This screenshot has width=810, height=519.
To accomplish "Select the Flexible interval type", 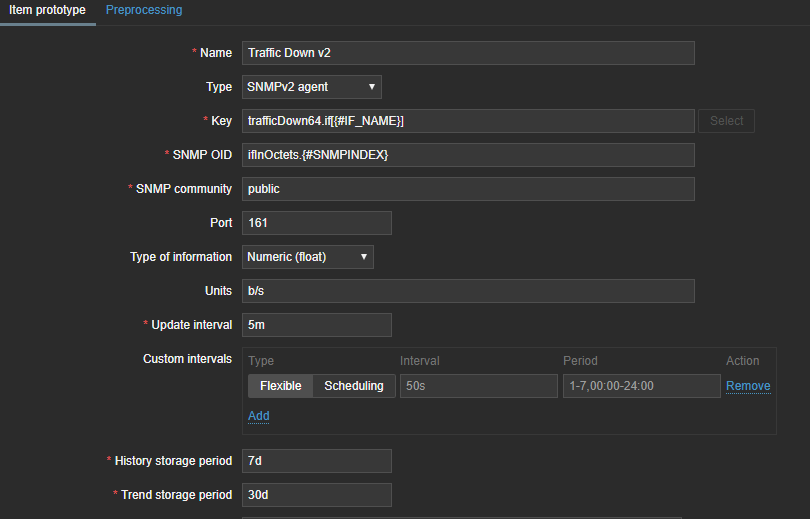I will 281,386.
